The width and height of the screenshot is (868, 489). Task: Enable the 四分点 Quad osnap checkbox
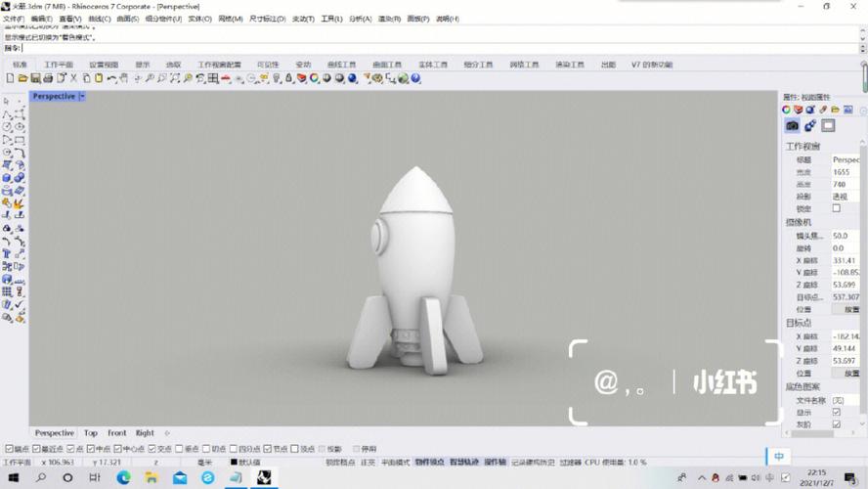tap(233, 449)
